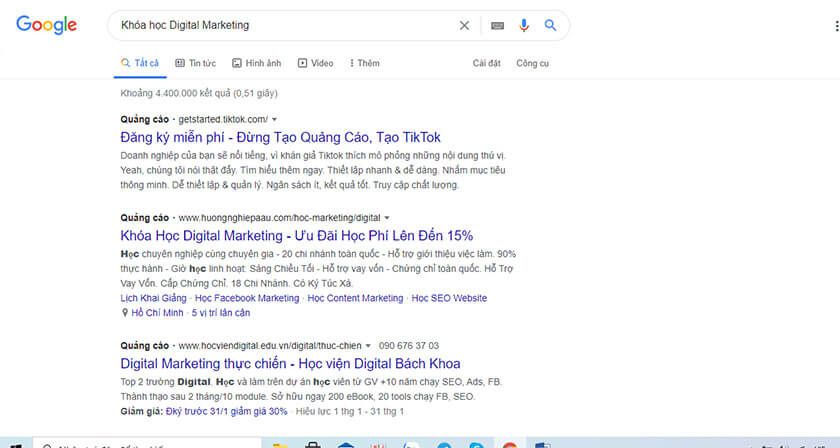The height and width of the screenshot is (448, 840).
Task: Open Digital Marketing thực chiến result
Action: tap(290, 363)
